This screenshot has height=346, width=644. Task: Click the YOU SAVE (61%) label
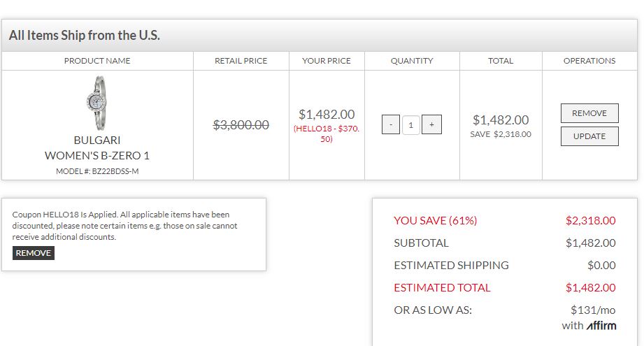tap(435, 220)
